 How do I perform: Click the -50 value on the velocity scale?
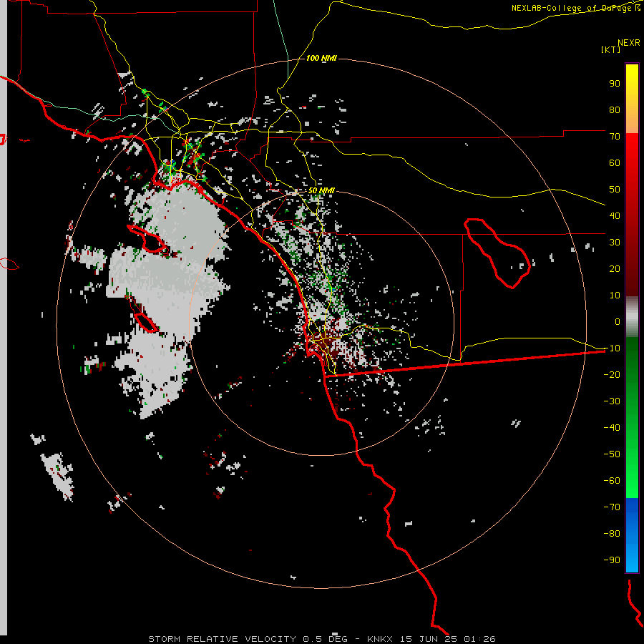click(x=612, y=454)
